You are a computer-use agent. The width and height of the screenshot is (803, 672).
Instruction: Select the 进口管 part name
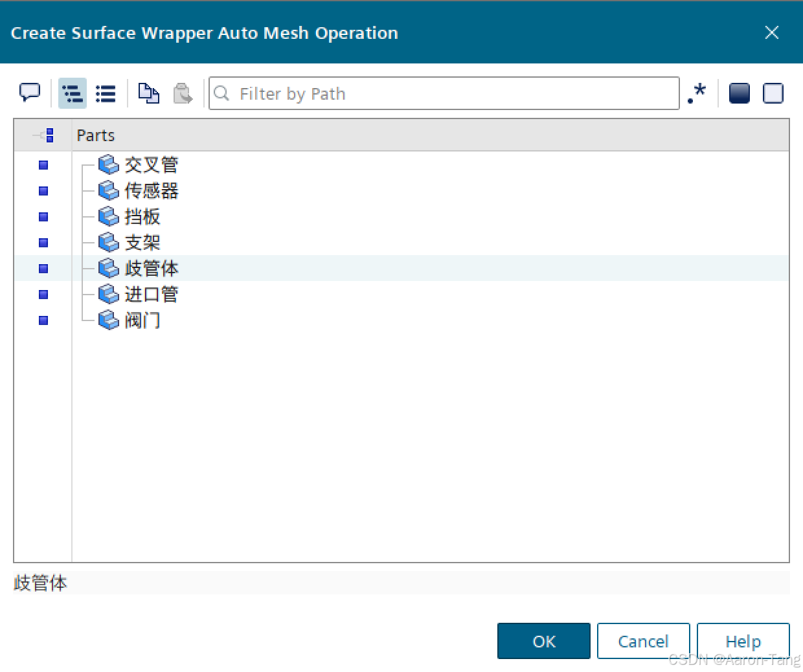coord(152,295)
